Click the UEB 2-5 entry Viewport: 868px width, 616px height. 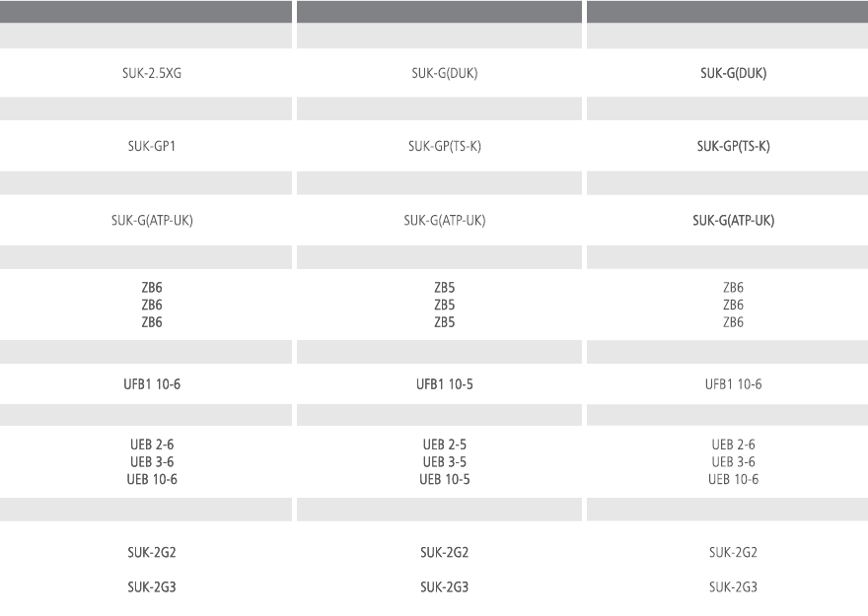tap(444, 445)
